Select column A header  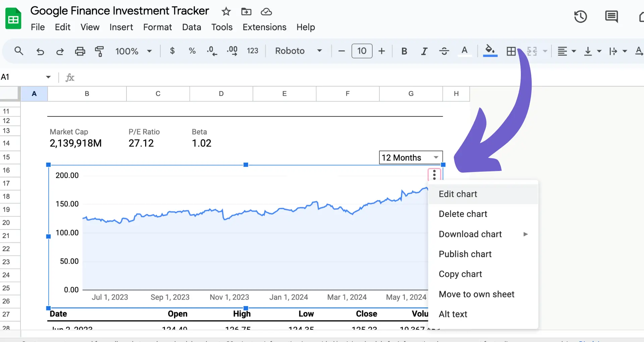34,94
